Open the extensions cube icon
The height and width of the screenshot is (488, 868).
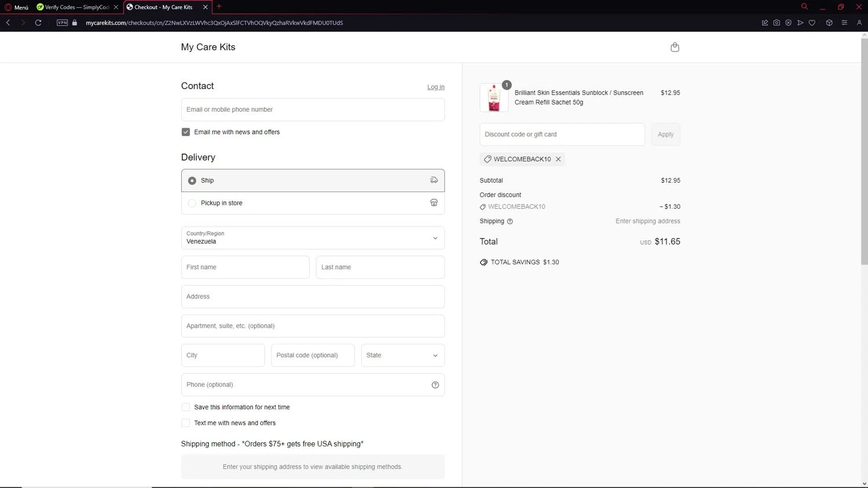(x=829, y=23)
